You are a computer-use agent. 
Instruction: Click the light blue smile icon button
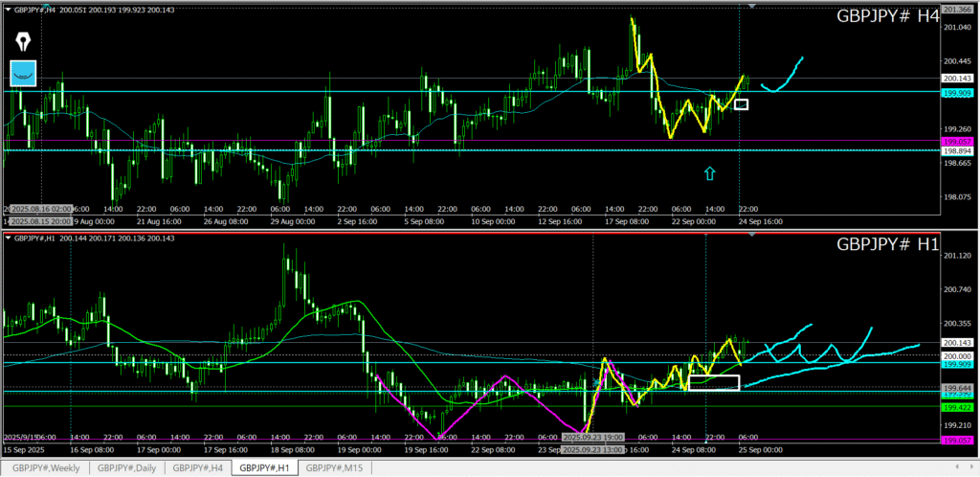23,73
